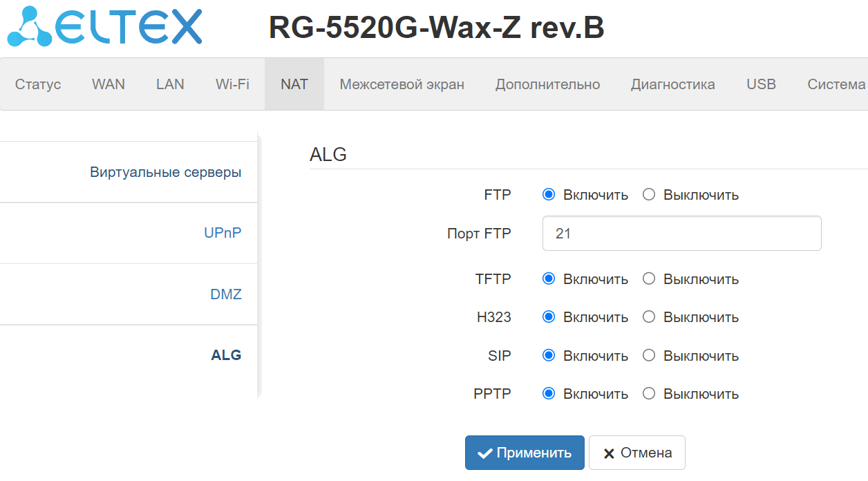Viewport: 868px width, 481px height.
Task: Open the UPnP sidebar page
Action: [x=223, y=234]
